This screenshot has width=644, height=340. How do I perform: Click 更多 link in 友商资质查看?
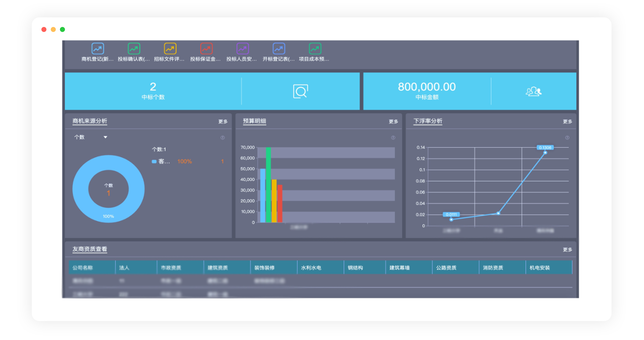coord(567,250)
